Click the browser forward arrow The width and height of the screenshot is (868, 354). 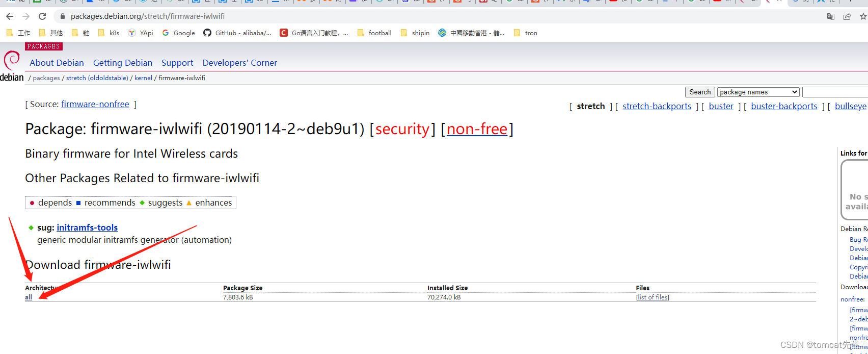(x=26, y=16)
